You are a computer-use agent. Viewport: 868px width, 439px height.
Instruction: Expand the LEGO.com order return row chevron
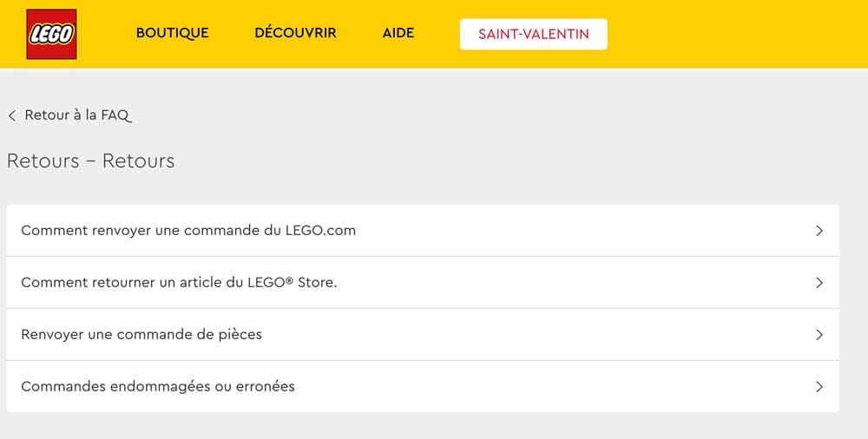[819, 231]
